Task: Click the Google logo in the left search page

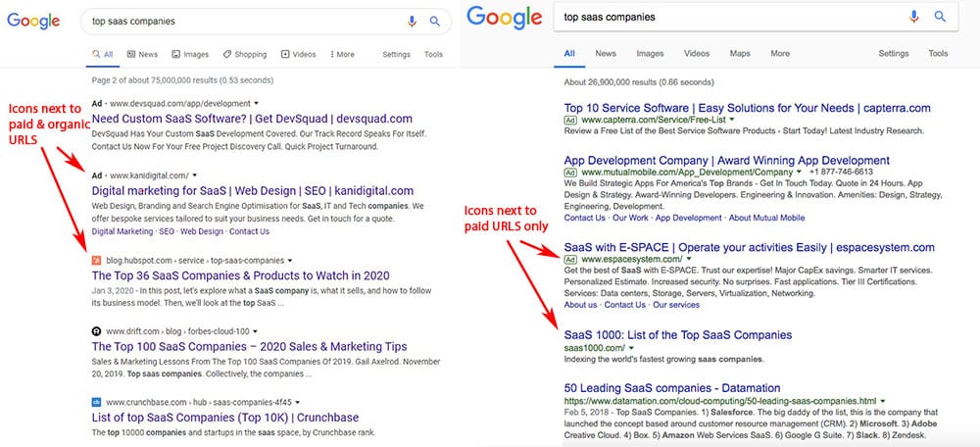Action: (x=33, y=21)
